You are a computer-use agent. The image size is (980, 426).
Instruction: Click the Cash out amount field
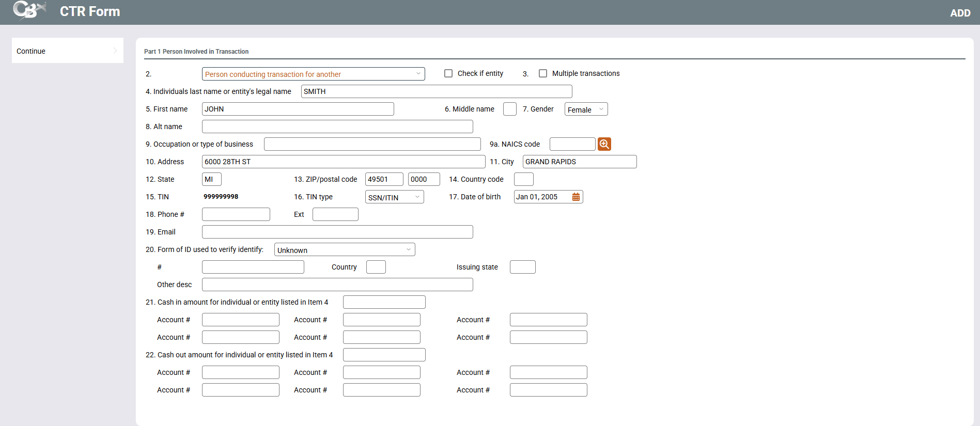384,355
